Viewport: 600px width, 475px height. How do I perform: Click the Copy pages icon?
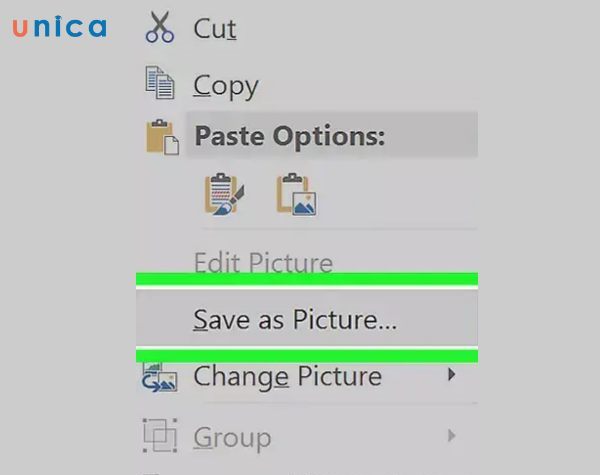click(160, 84)
